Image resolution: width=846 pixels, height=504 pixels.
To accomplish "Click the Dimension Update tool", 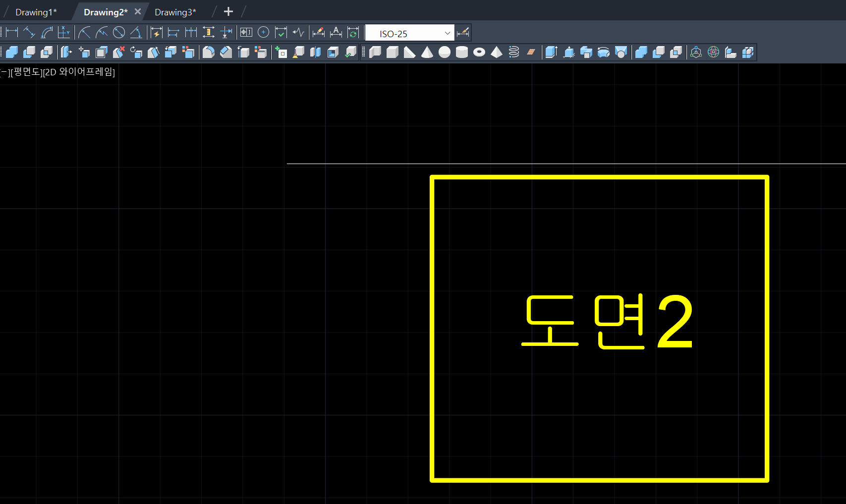I will click(353, 33).
